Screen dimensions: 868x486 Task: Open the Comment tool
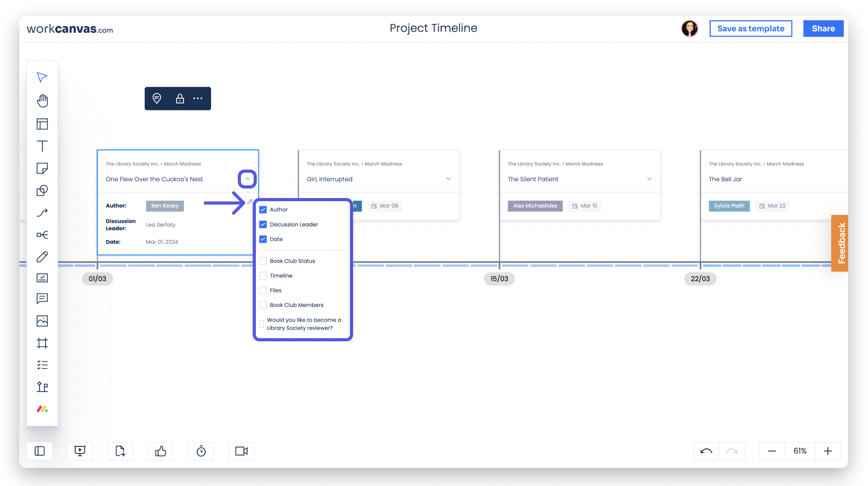coord(42,299)
